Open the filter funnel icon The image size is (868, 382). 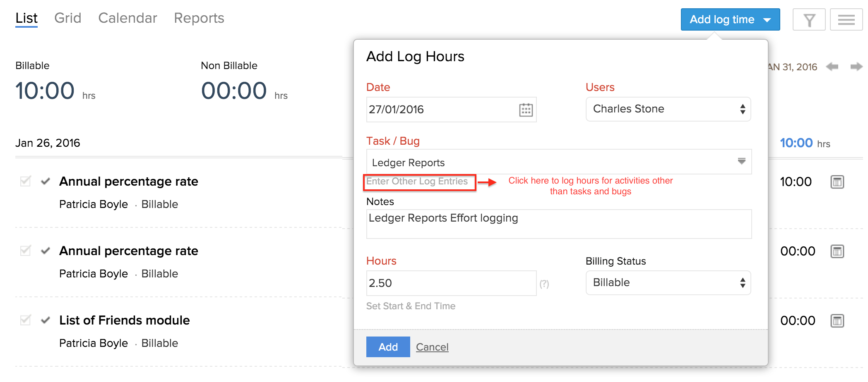(809, 19)
